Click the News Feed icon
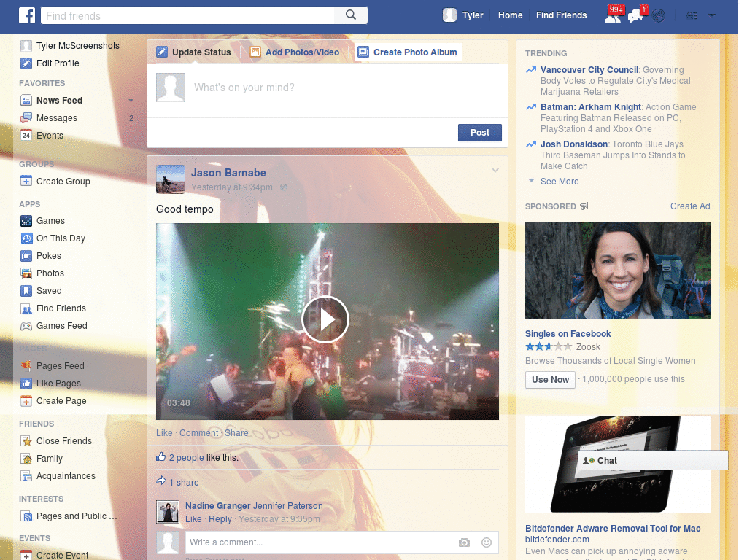Viewport: 747px width, 560px height. [x=26, y=101]
